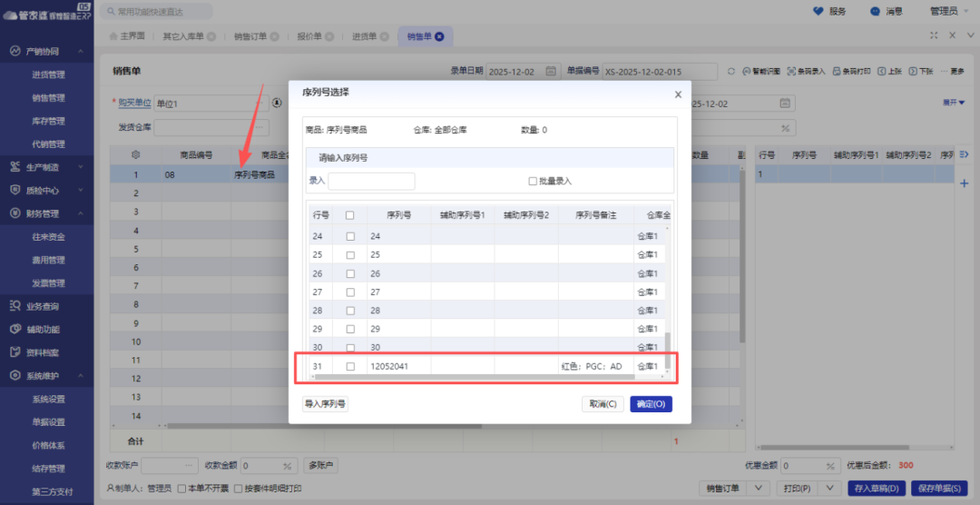Viewport: 980px width, 505px height.
Task: Click the refresh icon beside 单据编号
Action: point(731,72)
